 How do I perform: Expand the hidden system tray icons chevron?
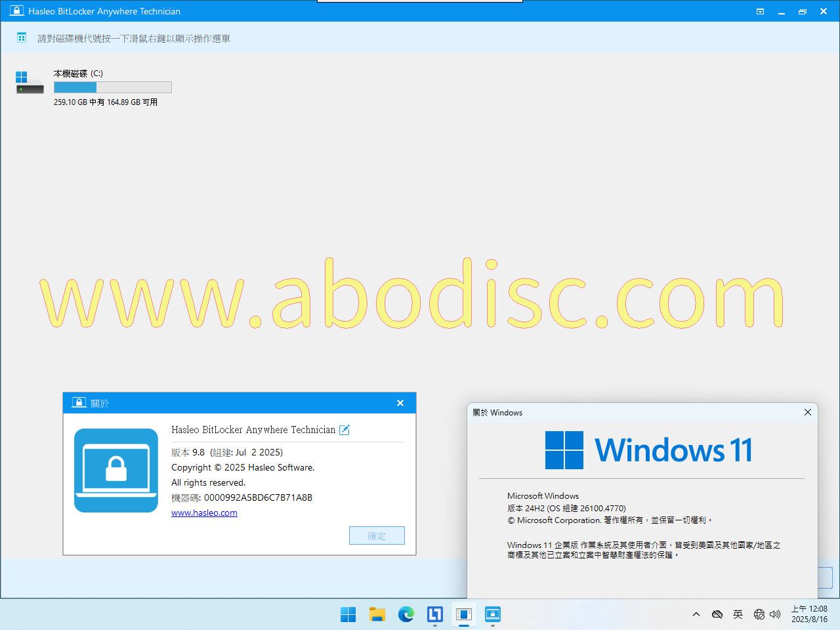tap(696, 614)
